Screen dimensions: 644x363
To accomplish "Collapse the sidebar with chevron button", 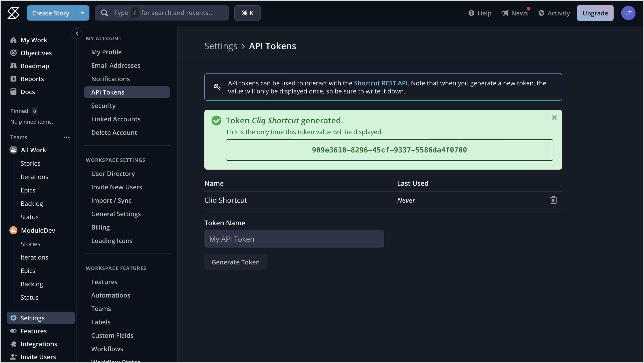I will coord(77,33).
